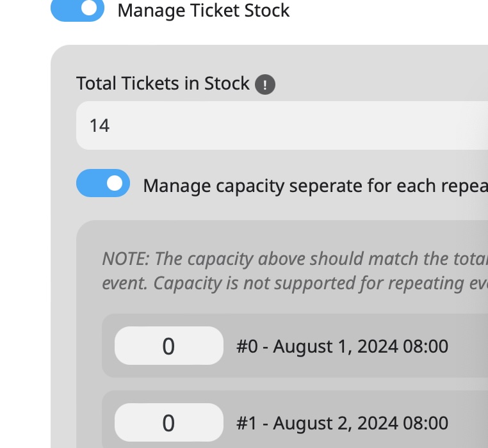Click the white knob of Manage Ticket Stock switch
Image resolution: width=488 pixels, height=448 pixels.
pyautogui.click(x=90, y=8)
